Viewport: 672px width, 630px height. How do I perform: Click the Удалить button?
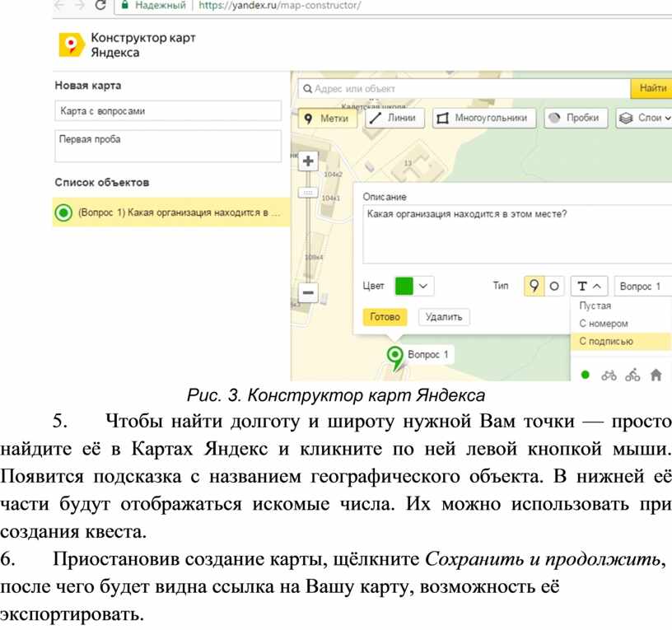click(x=444, y=317)
